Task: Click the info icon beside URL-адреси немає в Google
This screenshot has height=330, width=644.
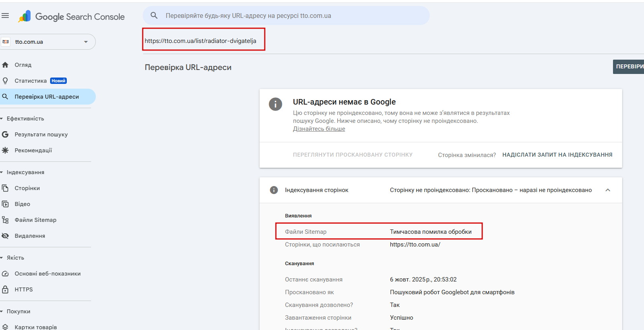Action: click(x=275, y=104)
